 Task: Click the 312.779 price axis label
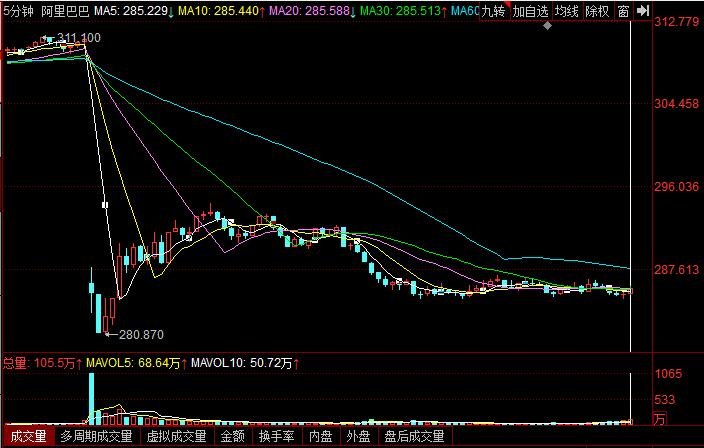click(676, 22)
